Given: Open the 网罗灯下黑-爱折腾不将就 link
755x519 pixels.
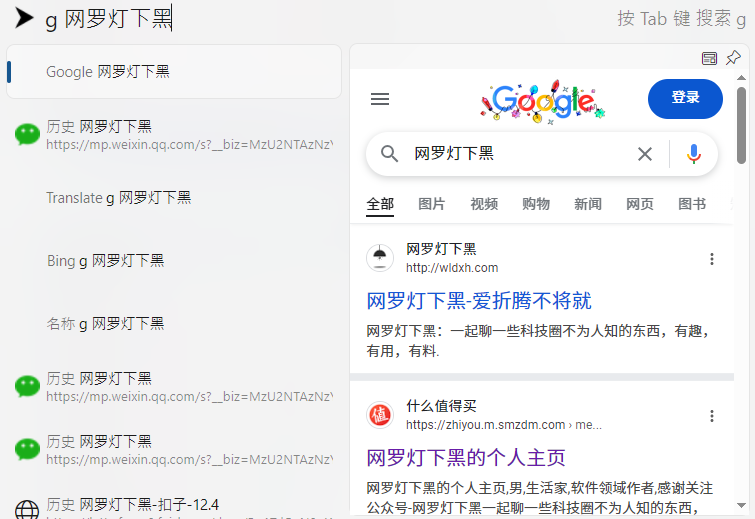Looking at the screenshot, I should tap(479, 301).
